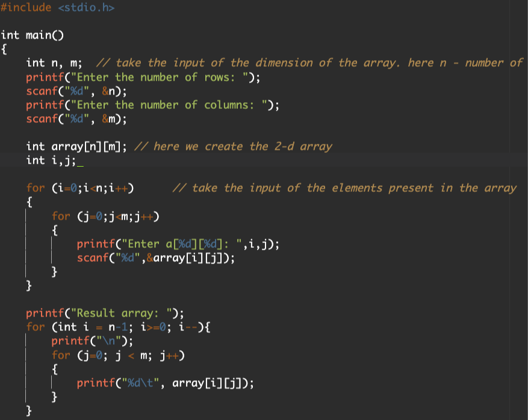Click the closing brace of the reversed loop
This screenshot has height=420, width=528.
coord(28,410)
